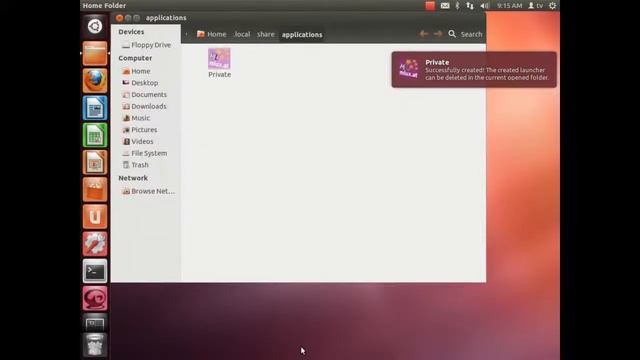Image resolution: width=640 pixels, height=360 pixels.
Task: Navigate to share in the path bar
Action: pyautogui.click(x=266, y=34)
